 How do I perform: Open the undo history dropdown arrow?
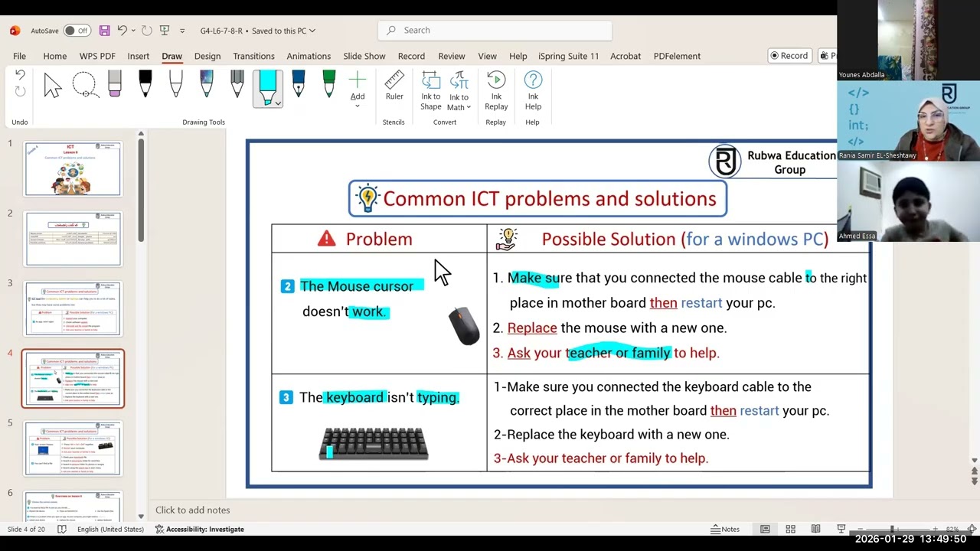pyautogui.click(x=133, y=31)
